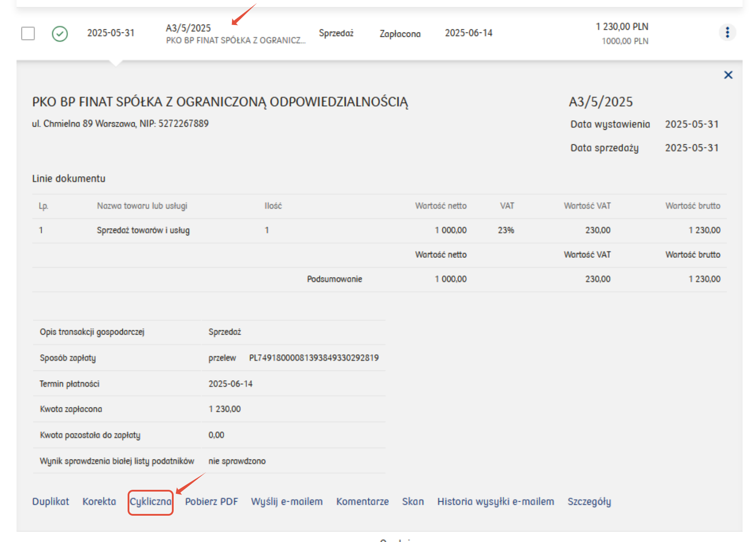Click net amount 1000,00 PLN in row
This screenshot has height=542, width=756.
click(625, 41)
